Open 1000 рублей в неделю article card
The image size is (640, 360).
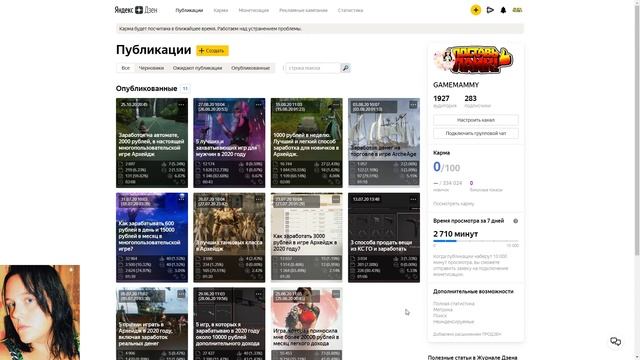click(x=307, y=142)
